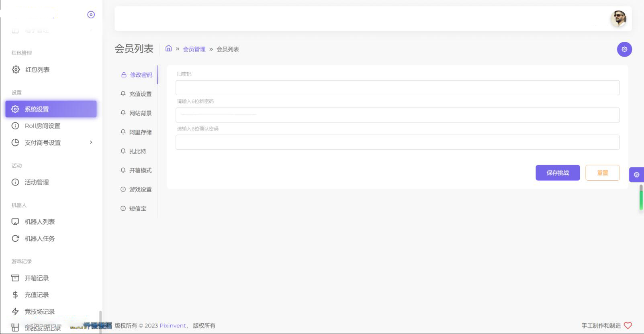Viewport: 644px width, 334px height.
Task: Open the 网站背景 tab
Action: [x=137, y=113]
